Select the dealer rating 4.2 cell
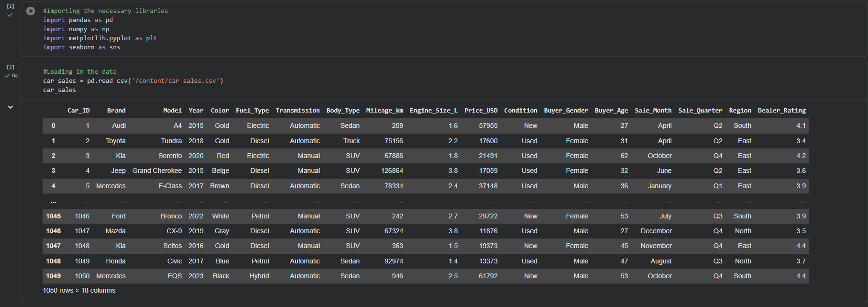Image resolution: width=868 pixels, height=307 pixels. (x=801, y=156)
